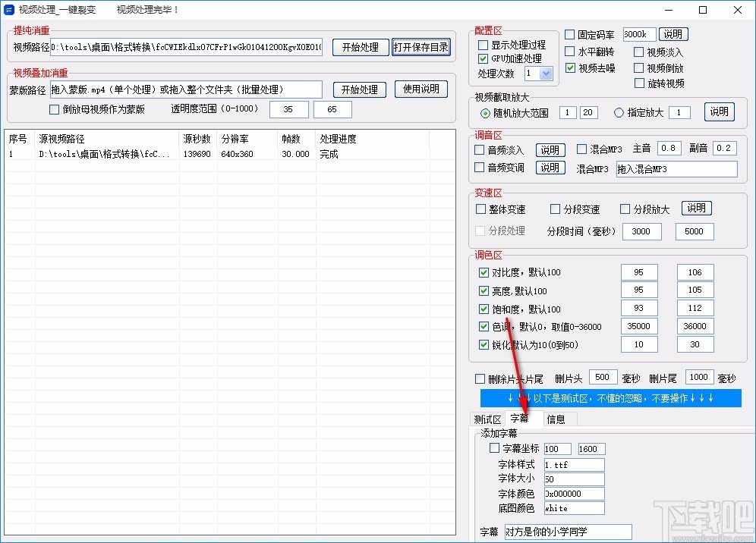Switch to the 测试区 tab
The height and width of the screenshot is (543, 756).
[x=488, y=419]
